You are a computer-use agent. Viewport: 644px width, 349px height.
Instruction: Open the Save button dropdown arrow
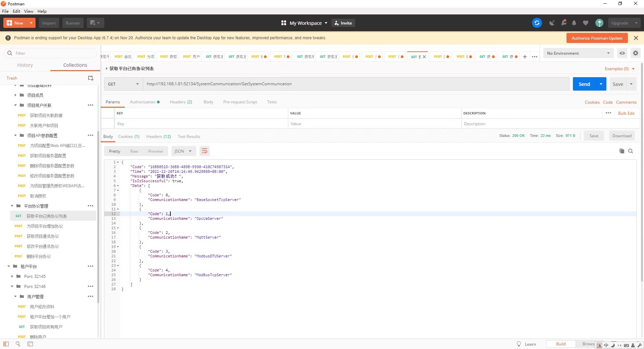pyautogui.click(x=631, y=84)
